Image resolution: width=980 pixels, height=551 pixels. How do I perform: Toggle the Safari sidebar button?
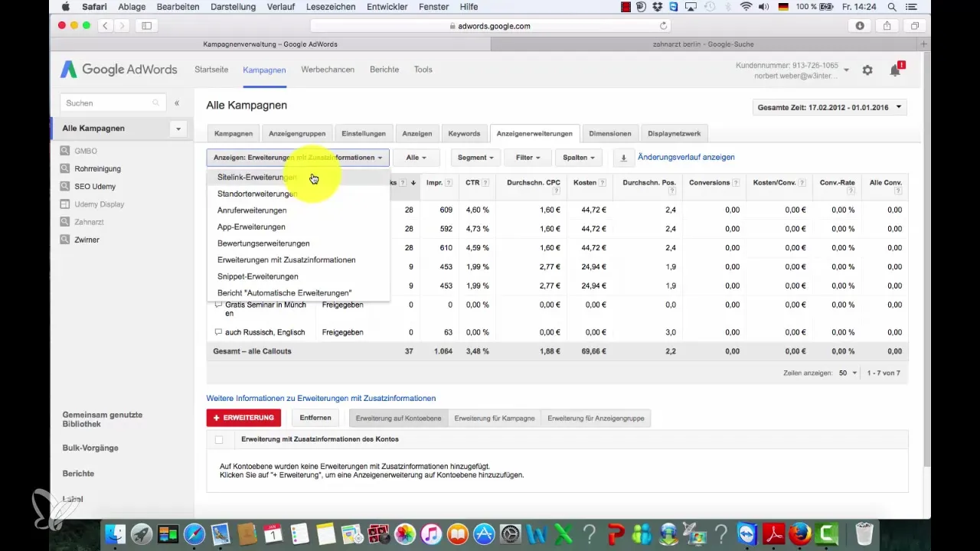point(146,25)
